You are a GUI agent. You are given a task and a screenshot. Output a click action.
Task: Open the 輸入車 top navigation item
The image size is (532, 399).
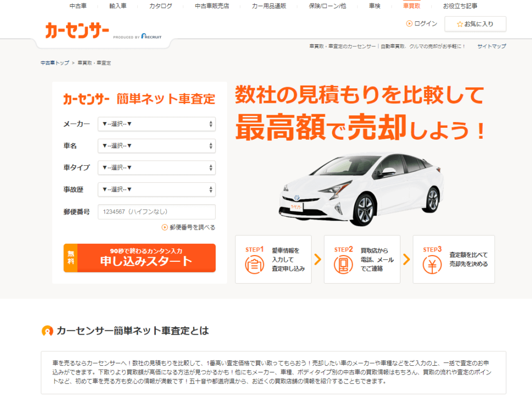pyautogui.click(x=118, y=6)
